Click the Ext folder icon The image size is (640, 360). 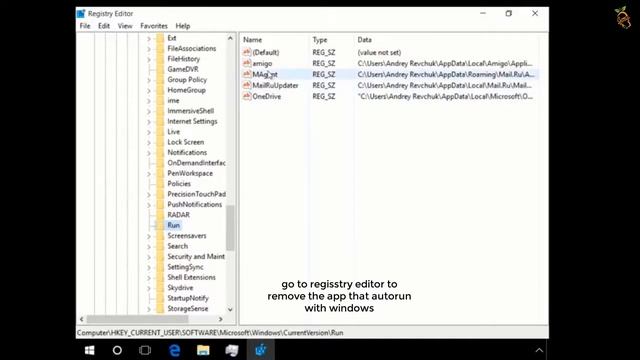[x=160, y=38]
